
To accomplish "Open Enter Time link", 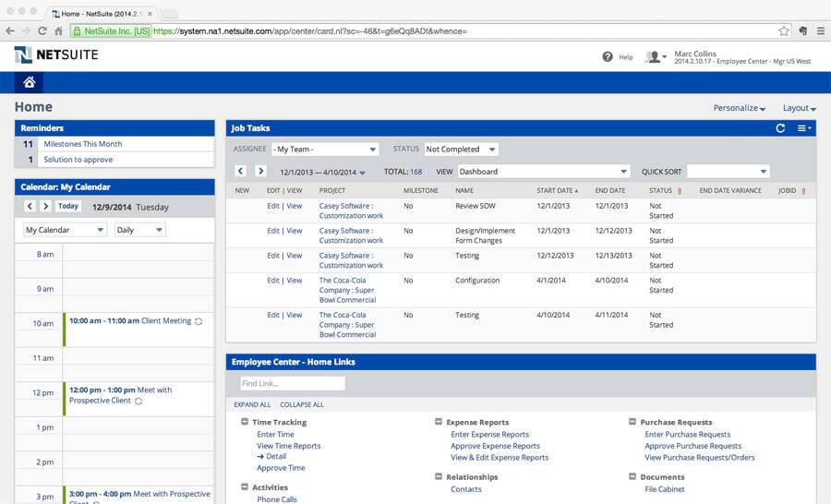I will [275, 435].
